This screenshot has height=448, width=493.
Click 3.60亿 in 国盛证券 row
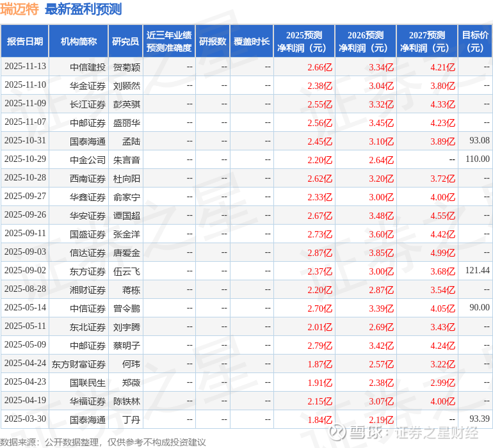[x=382, y=234]
